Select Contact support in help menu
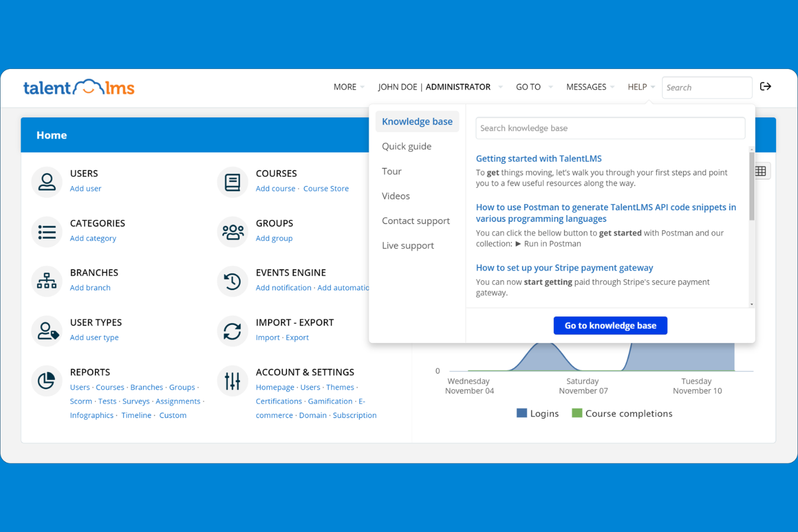 (416, 220)
